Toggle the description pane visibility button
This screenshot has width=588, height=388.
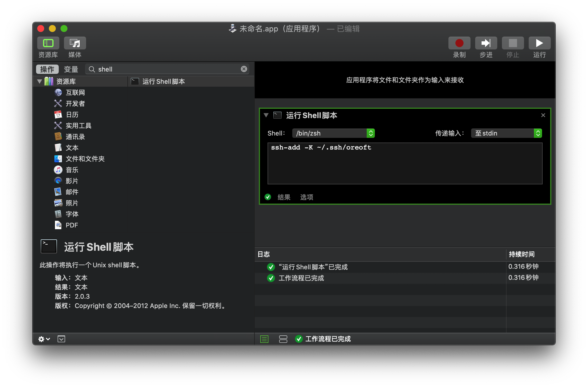61,339
